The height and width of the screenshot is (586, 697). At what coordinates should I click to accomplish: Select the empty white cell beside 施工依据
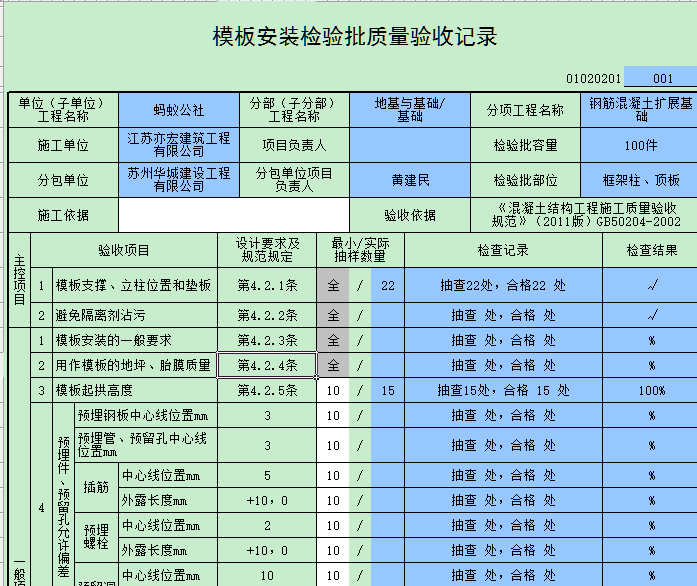(x=234, y=215)
